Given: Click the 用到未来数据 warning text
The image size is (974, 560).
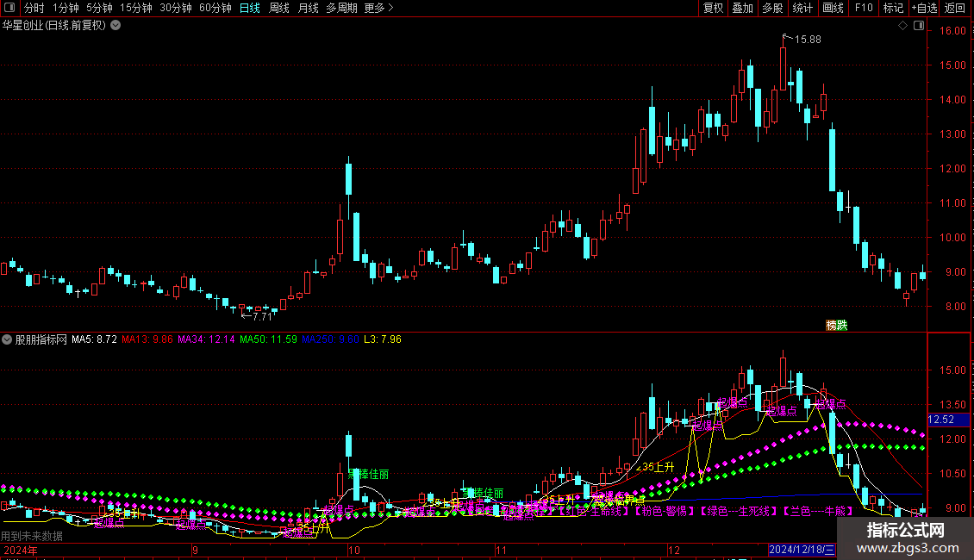Looking at the screenshot, I should point(32,536).
